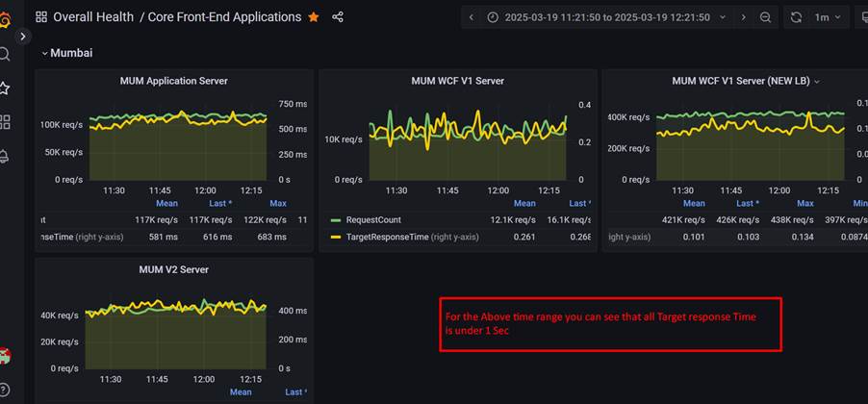868x404 pixels.
Task: Click the dashboards grid icon beside Overall Health
Action: click(41, 17)
